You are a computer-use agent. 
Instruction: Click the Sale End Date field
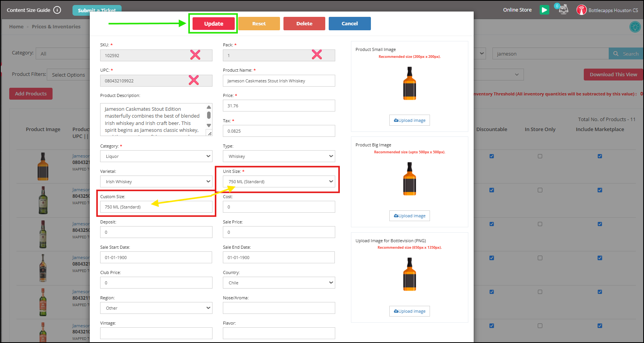coord(279,258)
